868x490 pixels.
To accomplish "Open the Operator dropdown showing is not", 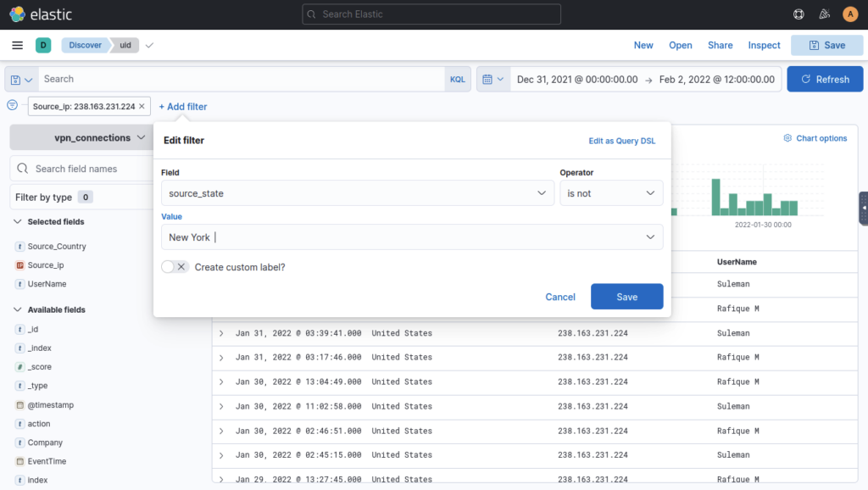I will click(x=611, y=193).
